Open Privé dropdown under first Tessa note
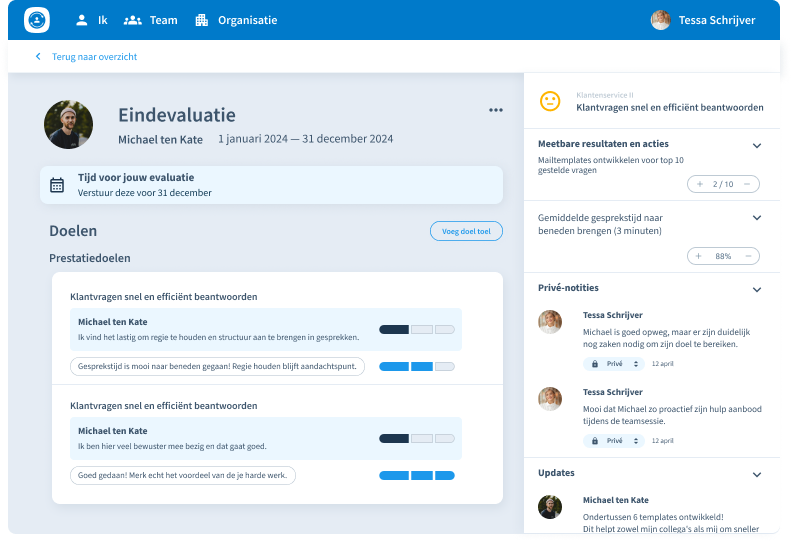Image resolution: width=792 pixels, height=543 pixels. coord(614,364)
